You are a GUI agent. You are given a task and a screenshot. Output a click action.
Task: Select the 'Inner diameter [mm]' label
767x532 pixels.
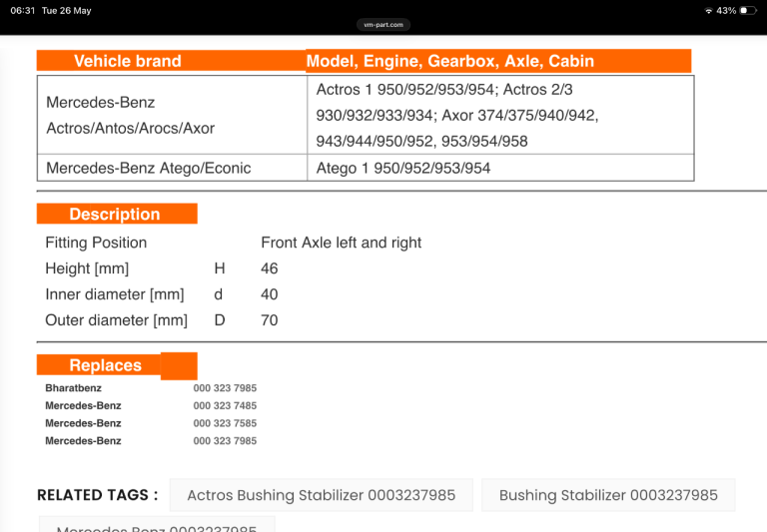[115, 294]
